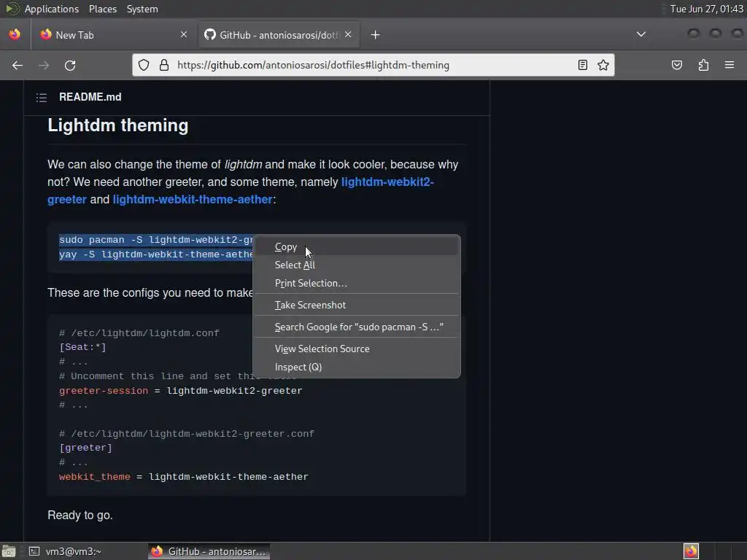Choose Select All in context menu

pos(356,265)
